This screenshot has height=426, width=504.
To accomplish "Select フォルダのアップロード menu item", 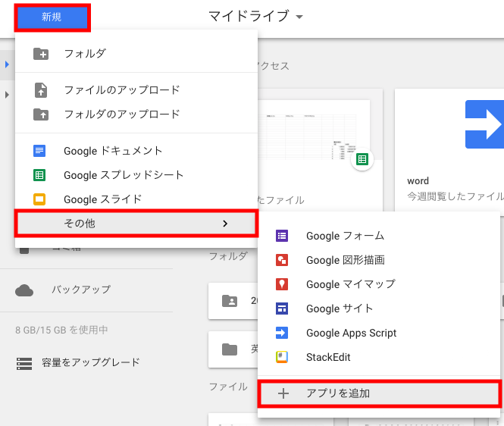I will tap(136, 114).
